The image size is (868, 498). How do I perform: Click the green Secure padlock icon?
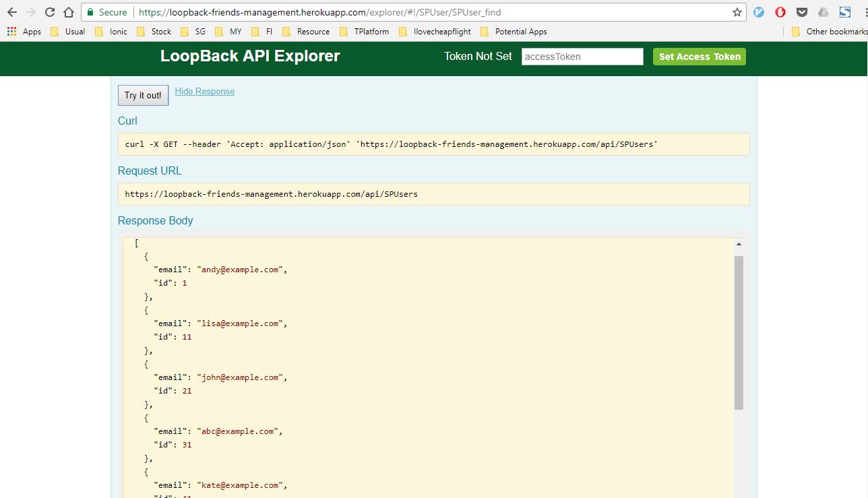[90, 12]
